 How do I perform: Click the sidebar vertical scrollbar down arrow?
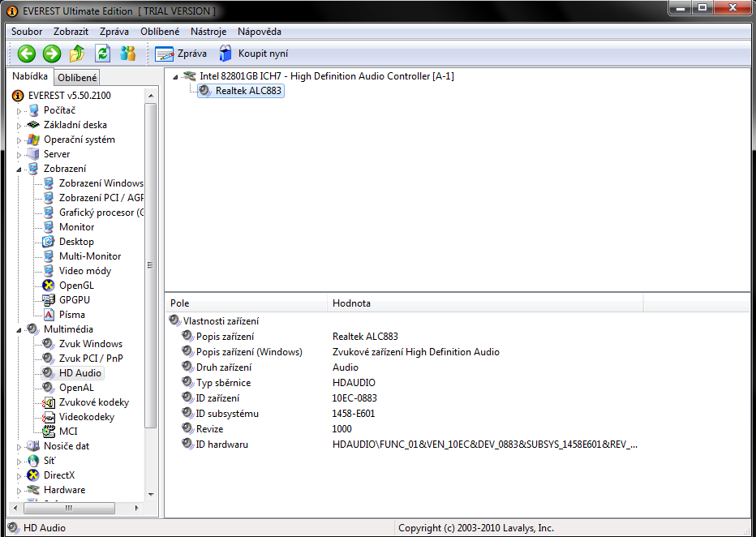pos(151,494)
